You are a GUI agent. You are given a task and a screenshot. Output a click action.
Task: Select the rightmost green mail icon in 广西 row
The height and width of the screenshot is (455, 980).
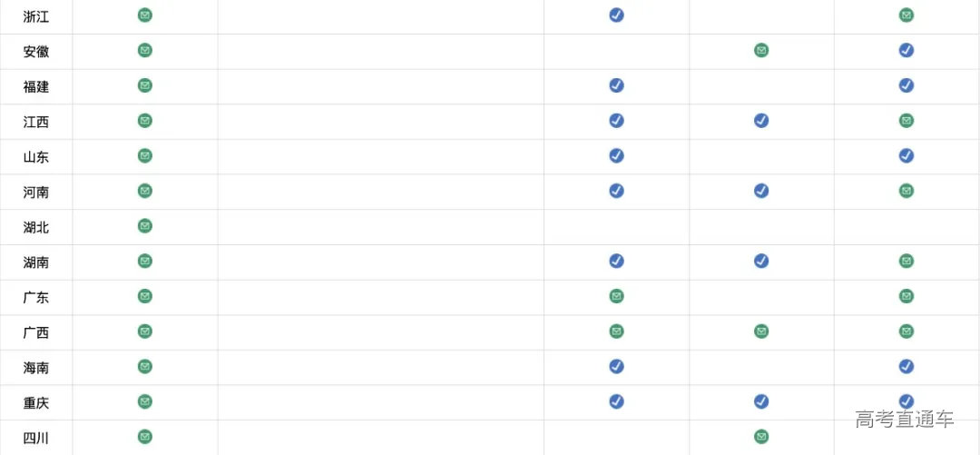coord(906,331)
